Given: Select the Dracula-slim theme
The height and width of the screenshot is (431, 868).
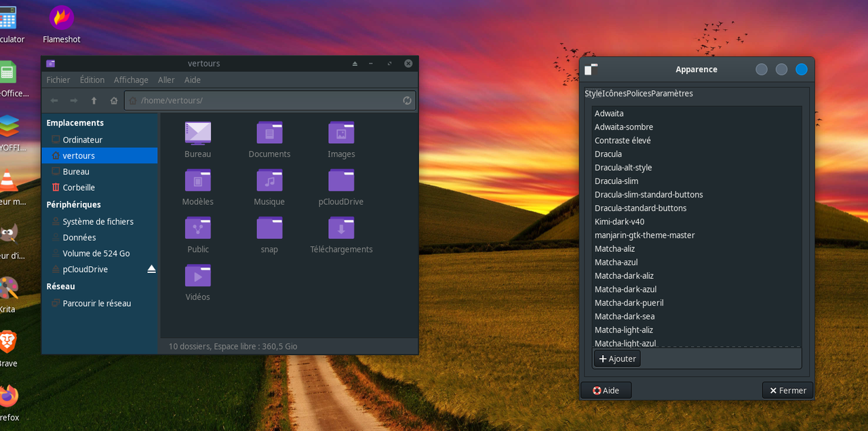Looking at the screenshot, I should click(x=696, y=181).
